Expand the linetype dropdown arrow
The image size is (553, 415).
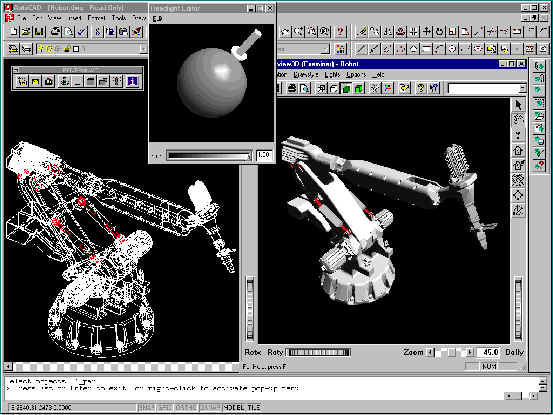[x=327, y=49]
